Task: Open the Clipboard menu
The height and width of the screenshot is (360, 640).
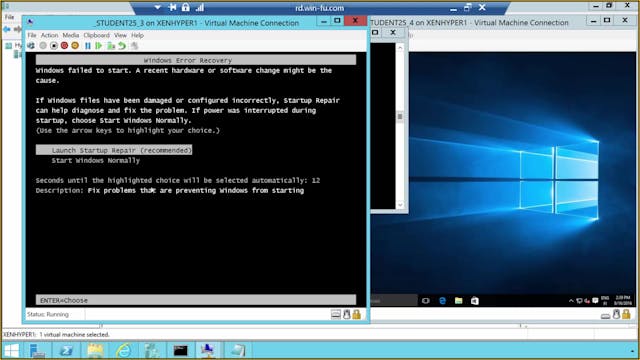Action: tap(97, 36)
